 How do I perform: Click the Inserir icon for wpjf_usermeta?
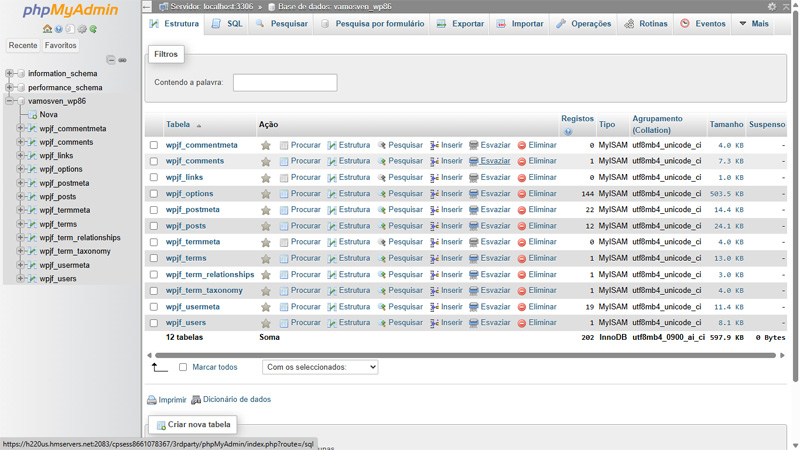click(x=434, y=307)
